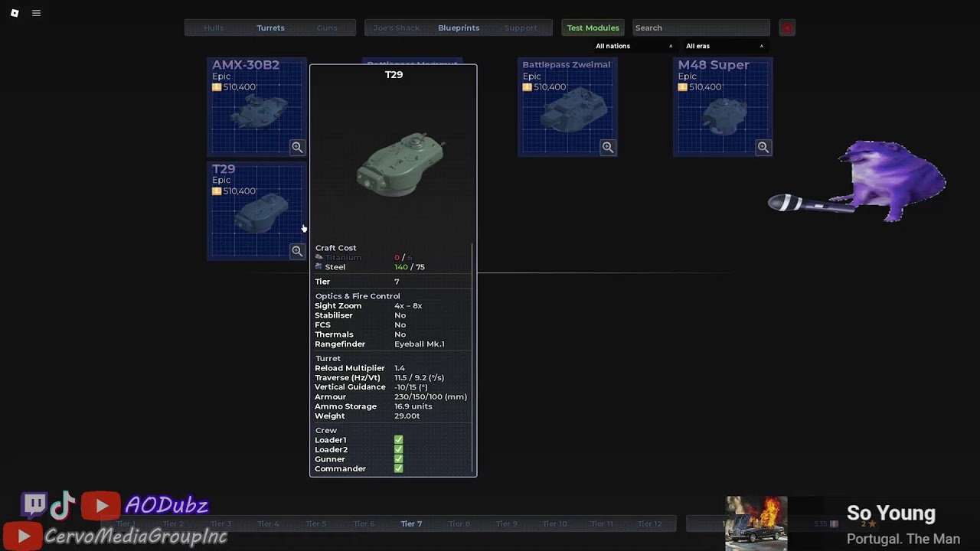The height and width of the screenshot is (551, 980).
Task: Select the Battlepass Zweimal blueprint card
Action: click(x=567, y=107)
